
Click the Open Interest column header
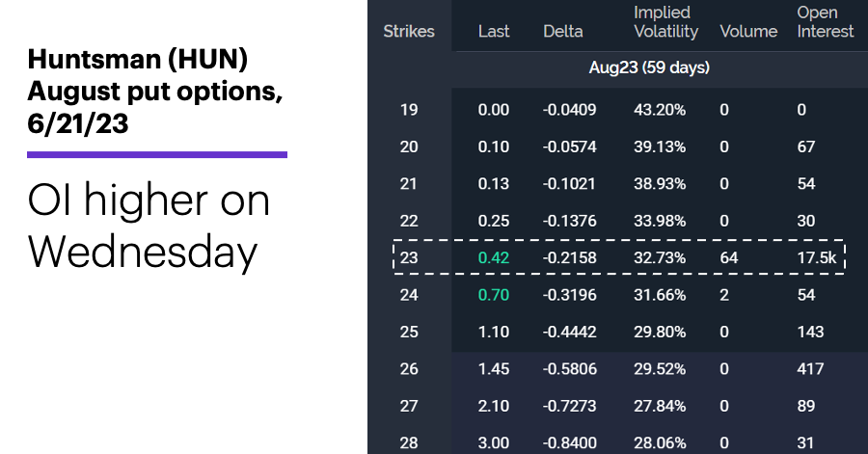click(826, 22)
